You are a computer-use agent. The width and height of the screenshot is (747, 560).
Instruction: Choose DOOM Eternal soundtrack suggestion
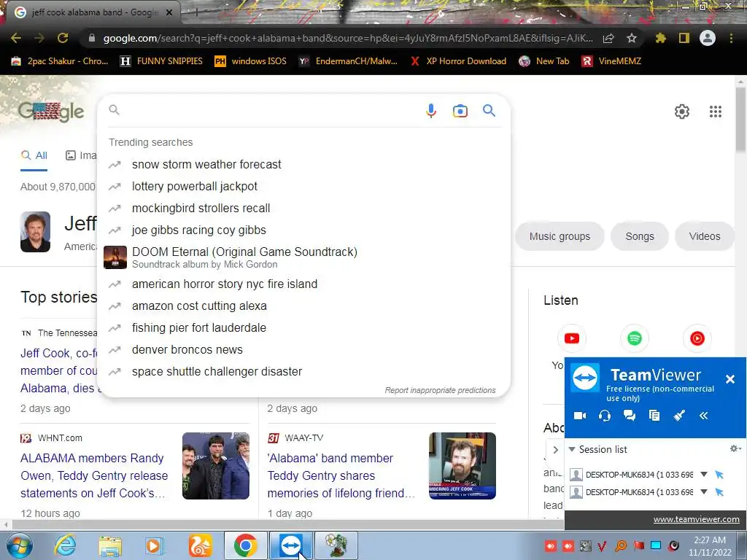[303, 257]
